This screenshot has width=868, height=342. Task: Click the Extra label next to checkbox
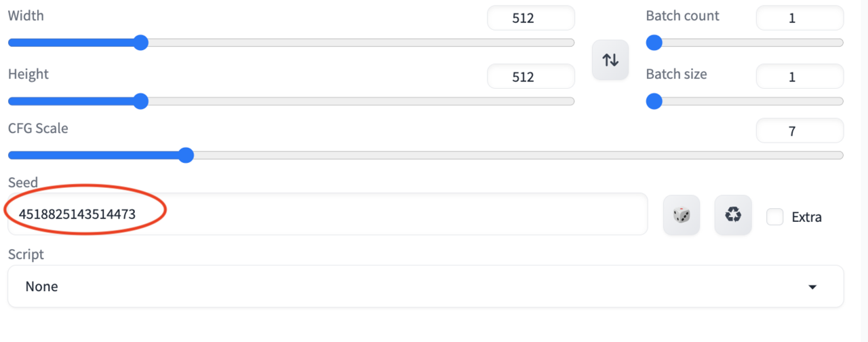[x=807, y=217]
